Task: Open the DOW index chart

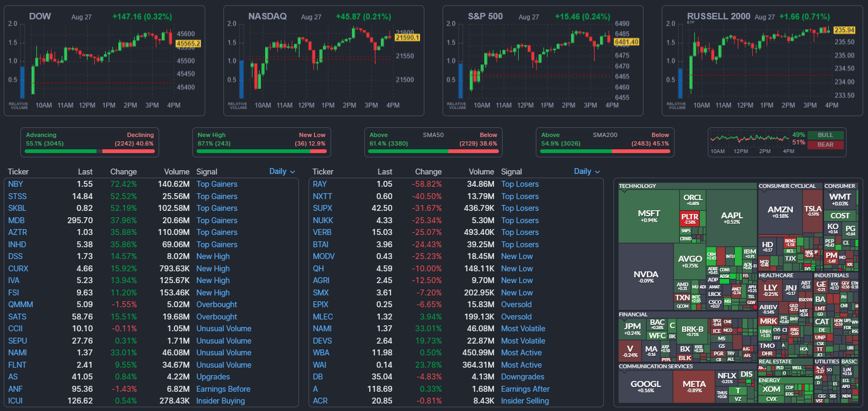Action: [104, 61]
